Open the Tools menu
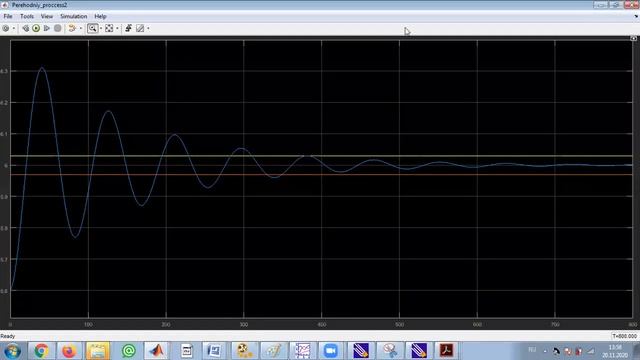This screenshot has width=640, height=360. [27, 16]
